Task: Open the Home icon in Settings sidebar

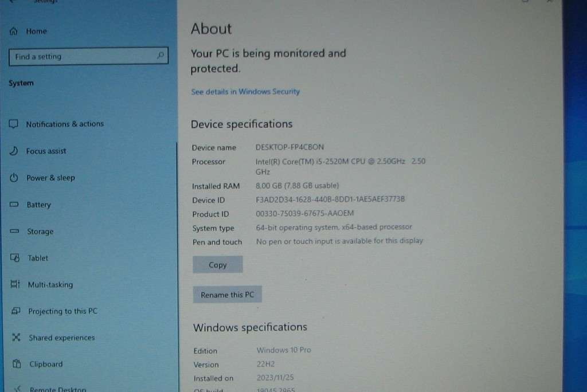Action: [x=13, y=30]
